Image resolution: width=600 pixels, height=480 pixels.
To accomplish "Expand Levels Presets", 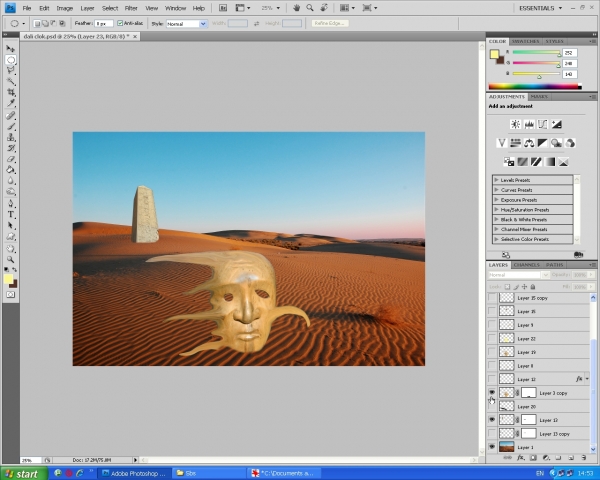I will point(496,180).
